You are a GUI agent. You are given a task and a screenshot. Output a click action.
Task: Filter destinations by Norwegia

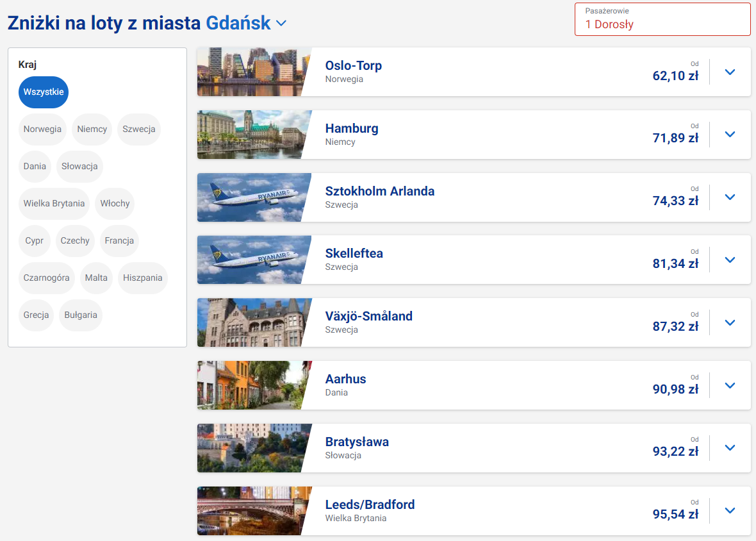[42, 129]
